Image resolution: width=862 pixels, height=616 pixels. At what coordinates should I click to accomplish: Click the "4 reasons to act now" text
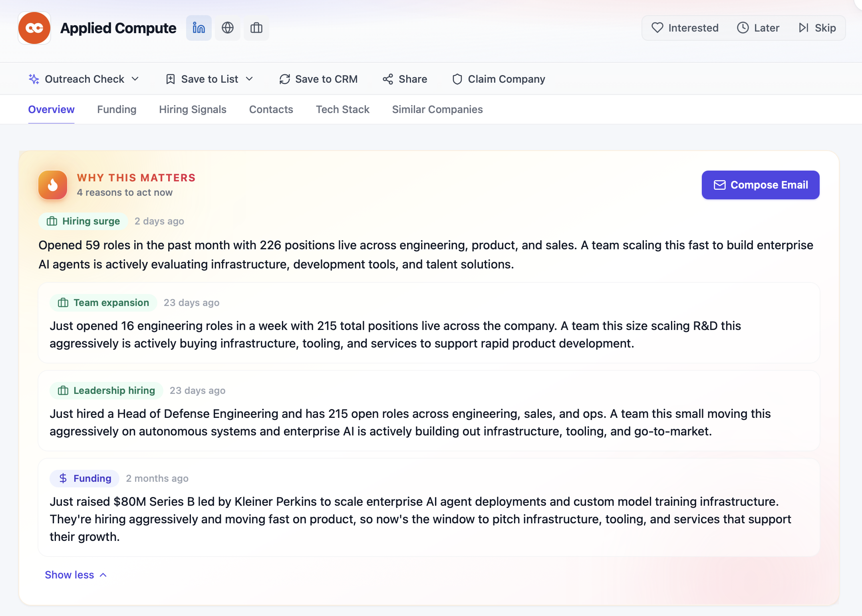pos(125,193)
